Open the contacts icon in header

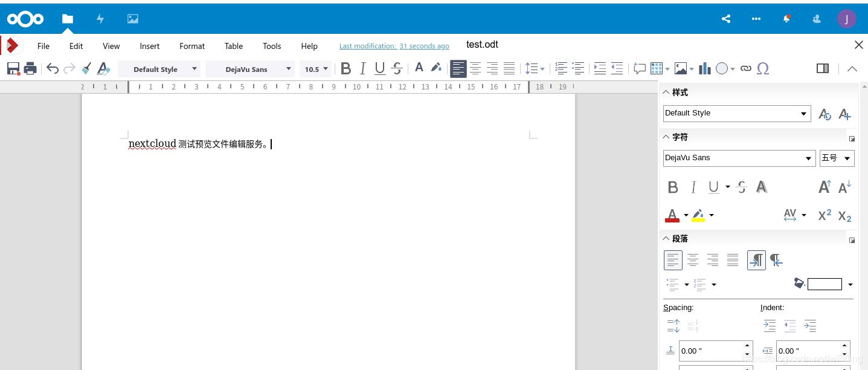click(x=817, y=19)
